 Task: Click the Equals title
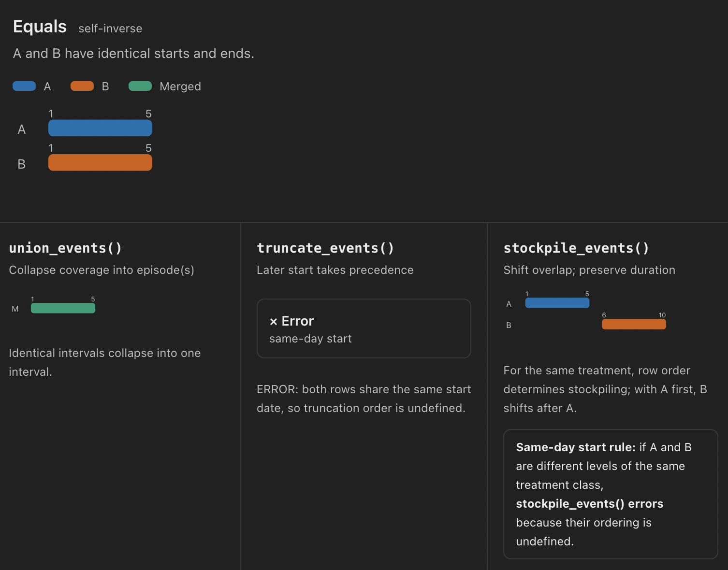pos(40,27)
